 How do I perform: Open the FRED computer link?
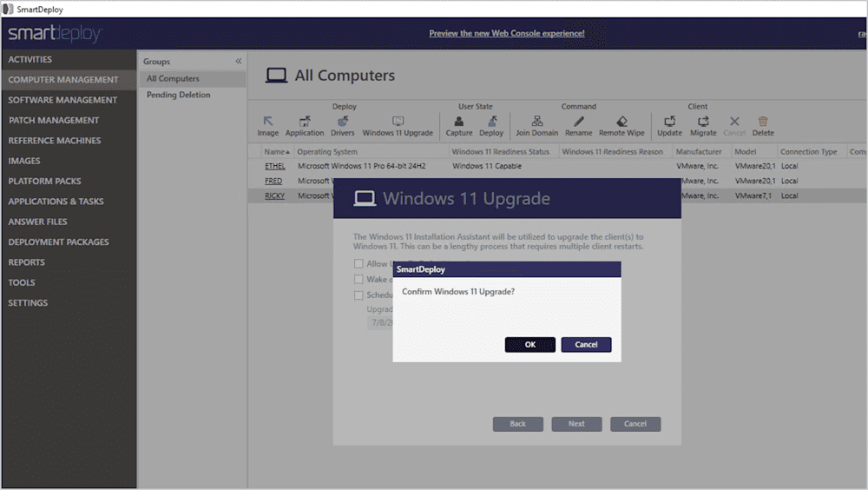[x=273, y=182]
